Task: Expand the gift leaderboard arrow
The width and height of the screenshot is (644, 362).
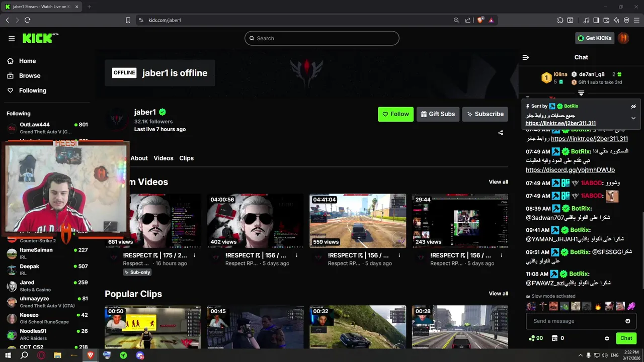Action: point(581,93)
